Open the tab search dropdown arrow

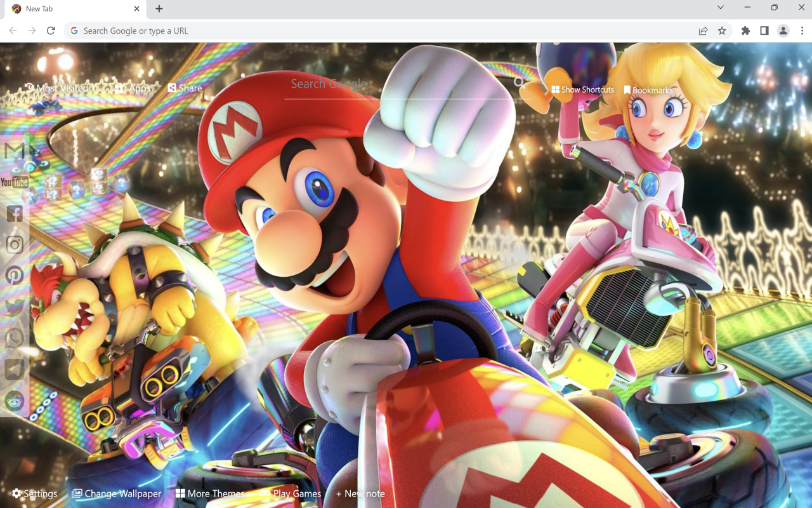tap(720, 8)
